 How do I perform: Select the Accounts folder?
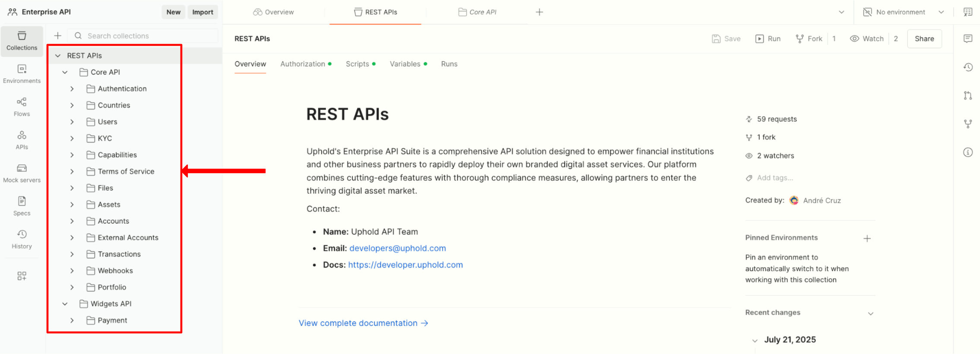114,221
